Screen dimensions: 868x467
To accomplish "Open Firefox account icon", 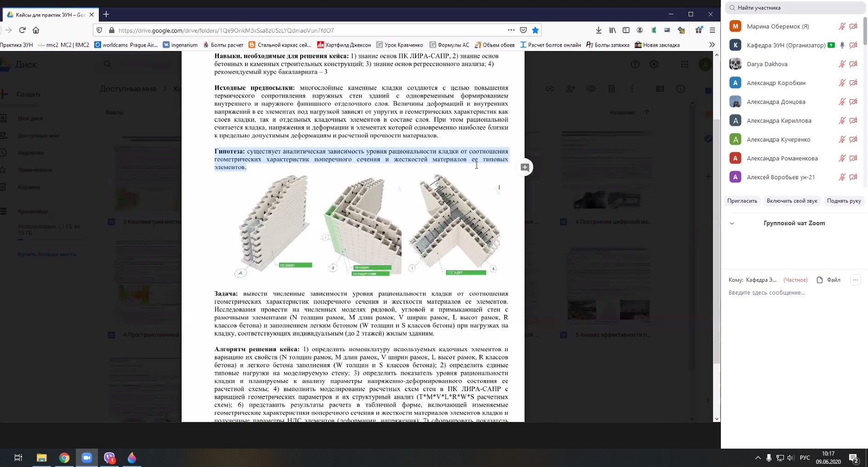I will (x=640, y=30).
